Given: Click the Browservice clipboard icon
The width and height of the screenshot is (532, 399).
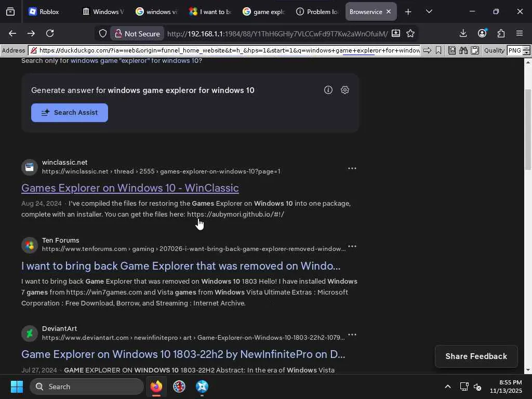Looking at the screenshot, I should click(475, 50).
